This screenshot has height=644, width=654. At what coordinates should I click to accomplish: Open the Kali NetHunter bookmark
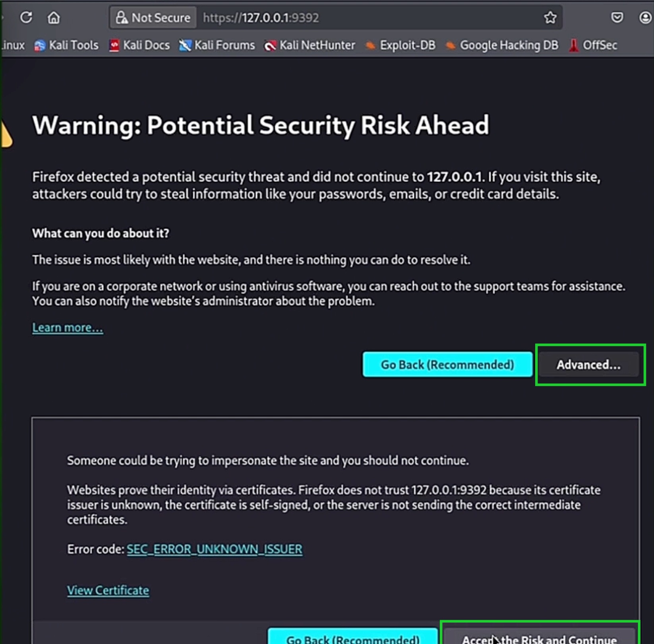pyautogui.click(x=310, y=45)
